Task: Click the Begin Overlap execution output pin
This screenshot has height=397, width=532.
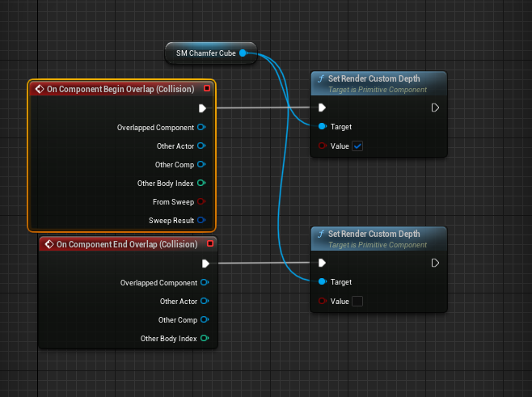Action: tap(202, 108)
